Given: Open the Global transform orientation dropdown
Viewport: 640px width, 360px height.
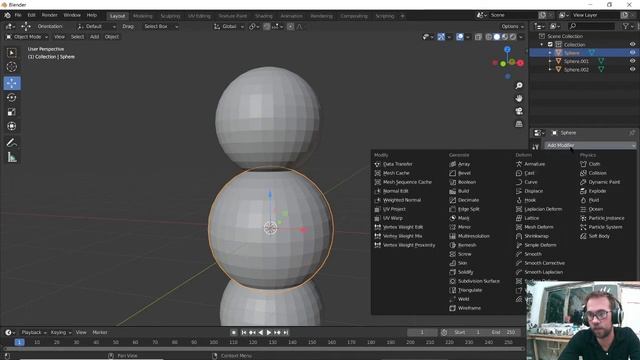Looking at the screenshot, I should [x=229, y=27].
